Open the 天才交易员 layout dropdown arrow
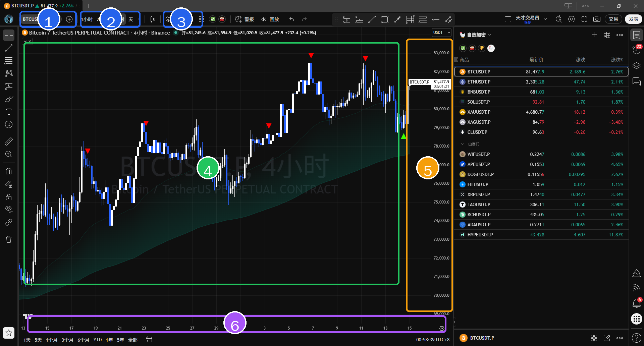 [x=545, y=19]
